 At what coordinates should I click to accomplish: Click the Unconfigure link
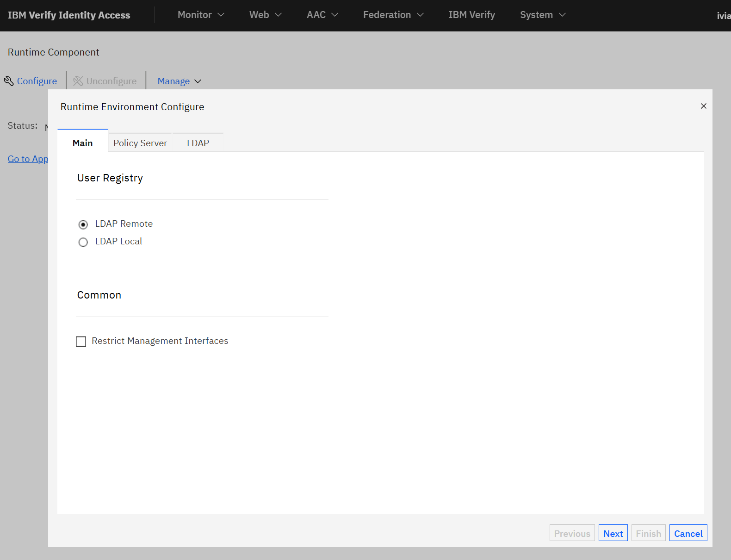[x=112, y=81]
